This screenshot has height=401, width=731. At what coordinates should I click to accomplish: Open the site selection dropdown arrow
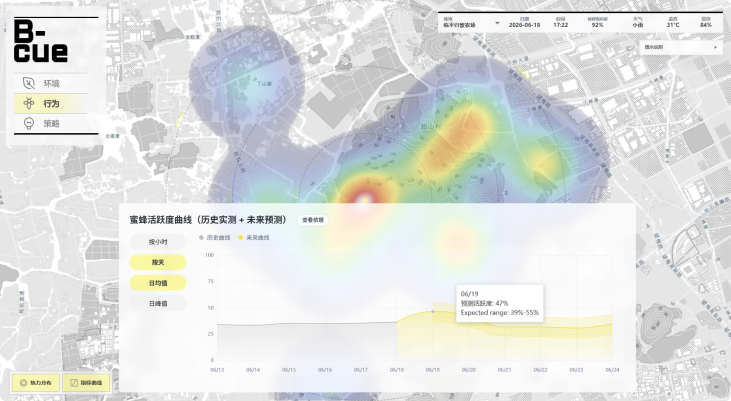[x=497, y=23]
